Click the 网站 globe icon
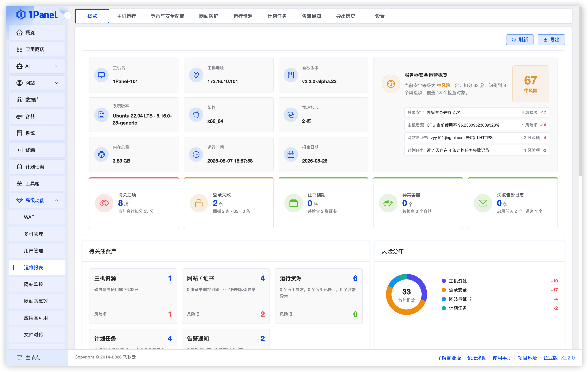Screen dimensions: 588x372 coord(20,83)
